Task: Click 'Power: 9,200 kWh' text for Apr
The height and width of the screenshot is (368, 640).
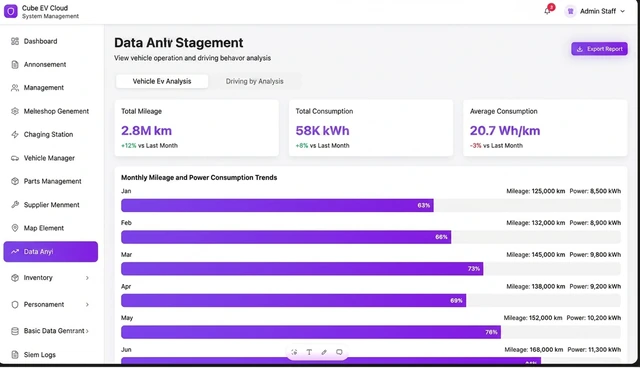Action: 595,286
